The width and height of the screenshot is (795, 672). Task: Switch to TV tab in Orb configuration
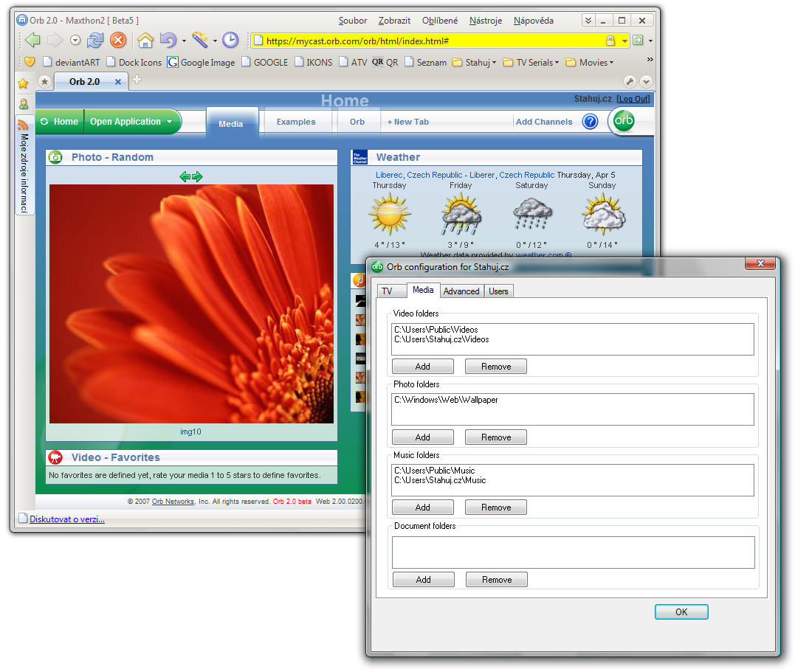(x=391, y=291)
